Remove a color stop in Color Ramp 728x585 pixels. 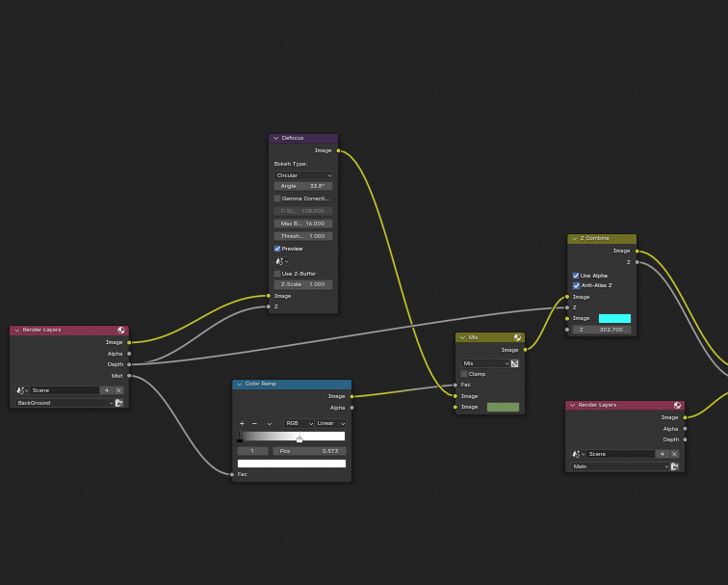coord(254,423)
